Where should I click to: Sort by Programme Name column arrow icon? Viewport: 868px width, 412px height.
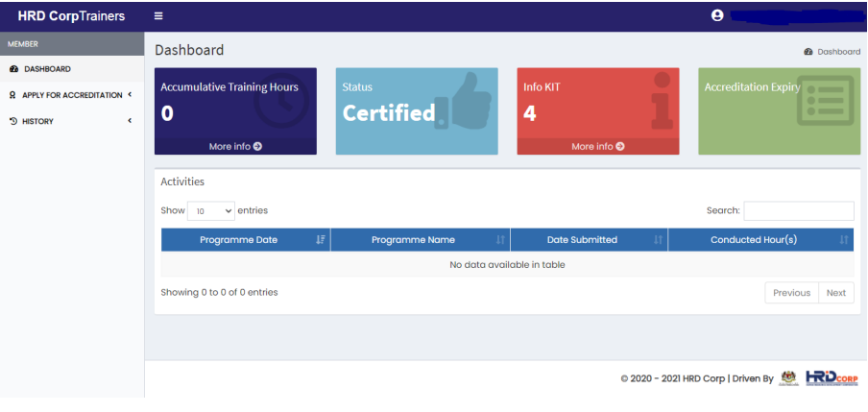coord(500,240)
